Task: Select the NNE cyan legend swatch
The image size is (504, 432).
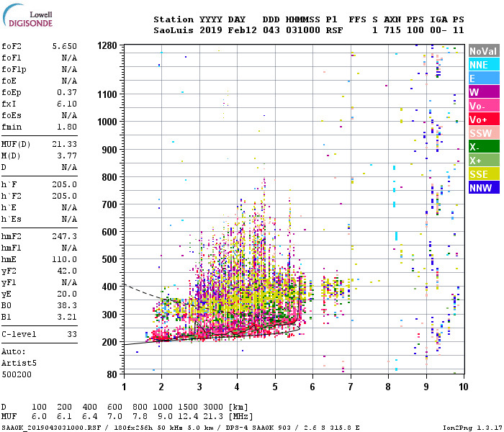Action: coord(484,65)
